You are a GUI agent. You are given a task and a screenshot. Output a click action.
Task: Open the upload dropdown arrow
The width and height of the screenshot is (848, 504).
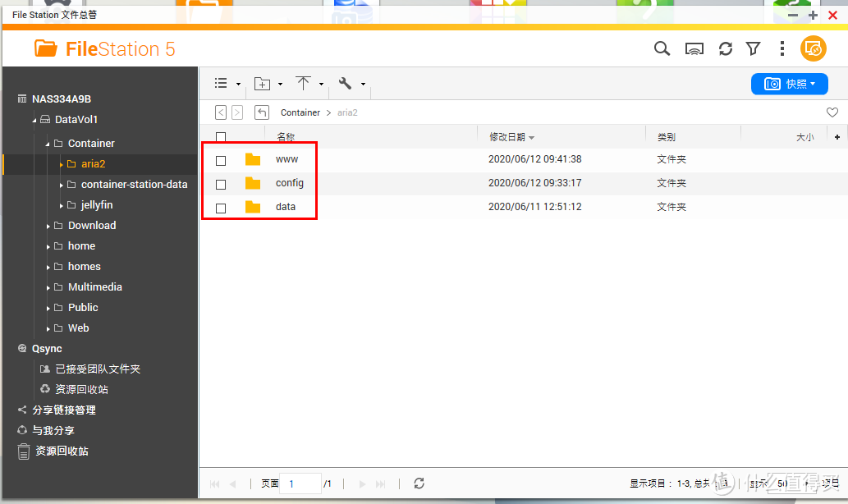pos(321,85)
